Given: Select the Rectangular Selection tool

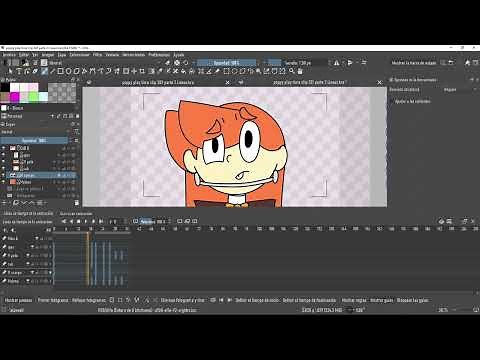Looking at the screenshot, I should [227, 71].
